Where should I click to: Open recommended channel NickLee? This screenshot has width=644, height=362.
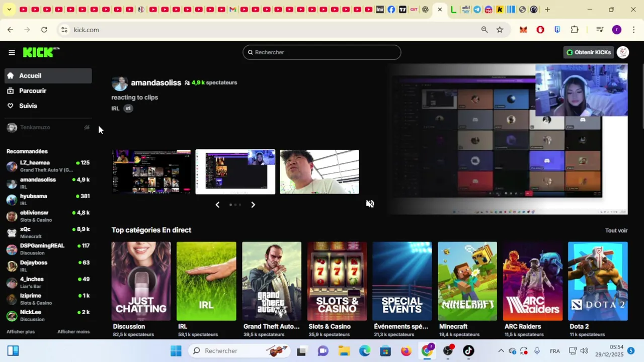pyautogui.click(x=48, y=315)
